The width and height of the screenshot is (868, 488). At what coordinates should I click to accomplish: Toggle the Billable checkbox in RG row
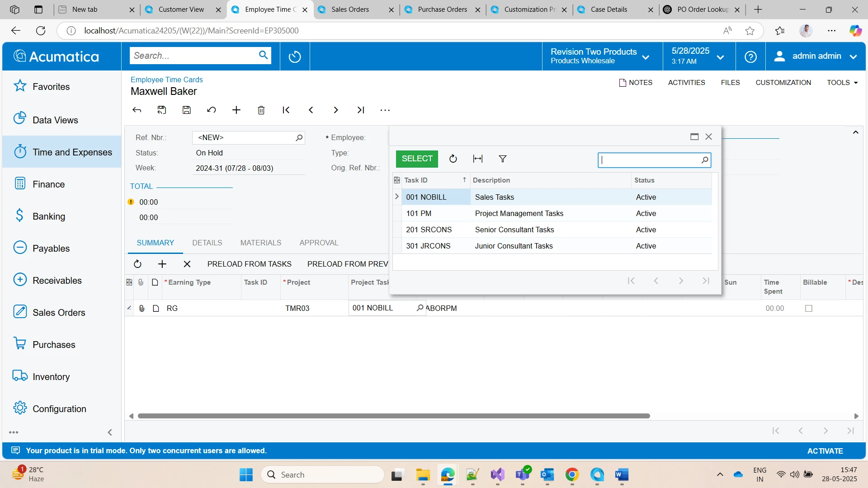pos(809,308)
